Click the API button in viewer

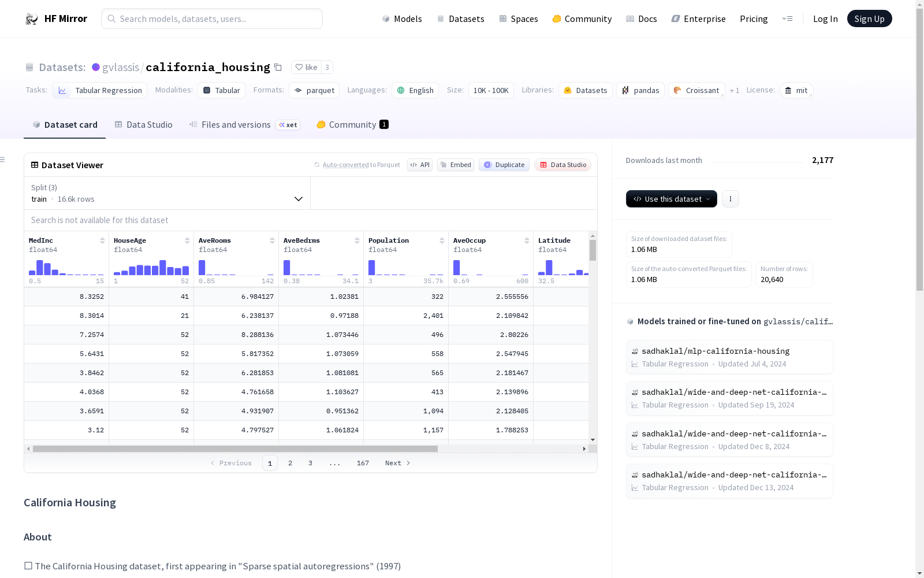click(x=420, y=165)
